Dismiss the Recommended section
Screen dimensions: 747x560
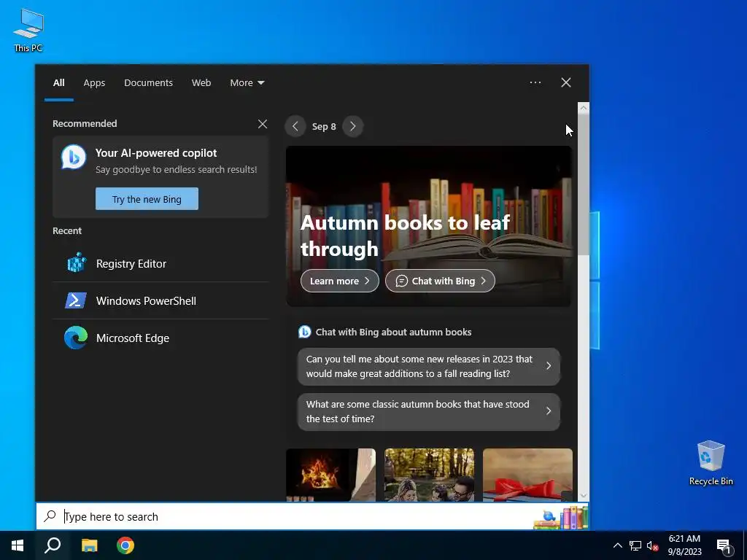pos(263,124)
